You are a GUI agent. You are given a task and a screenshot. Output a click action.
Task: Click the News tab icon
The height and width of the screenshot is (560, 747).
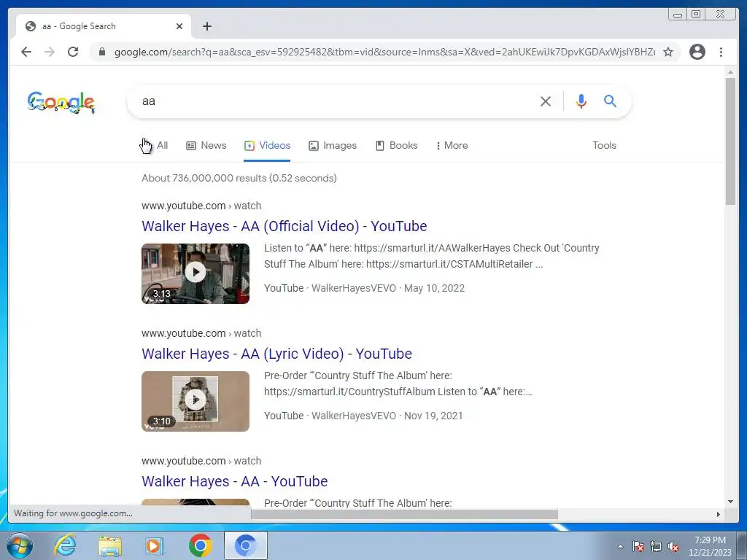pyautogui.click(x=191, y=146)
